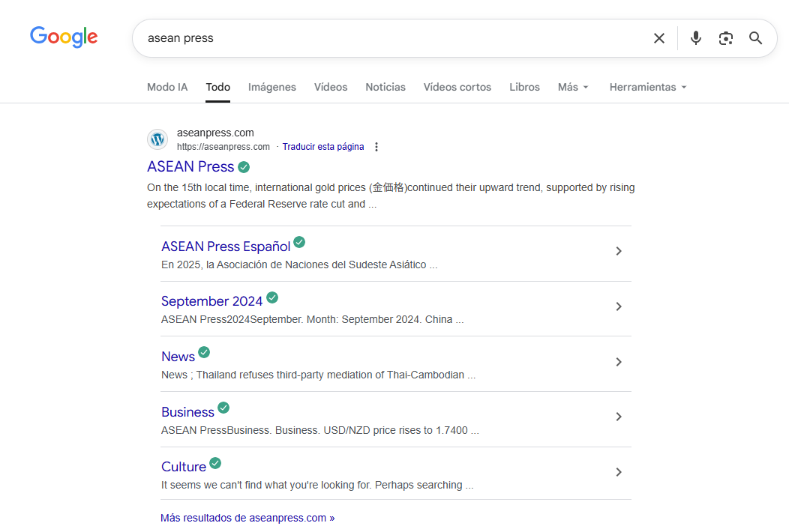
Task: Click the Google logo
Action: coord(64,37)
